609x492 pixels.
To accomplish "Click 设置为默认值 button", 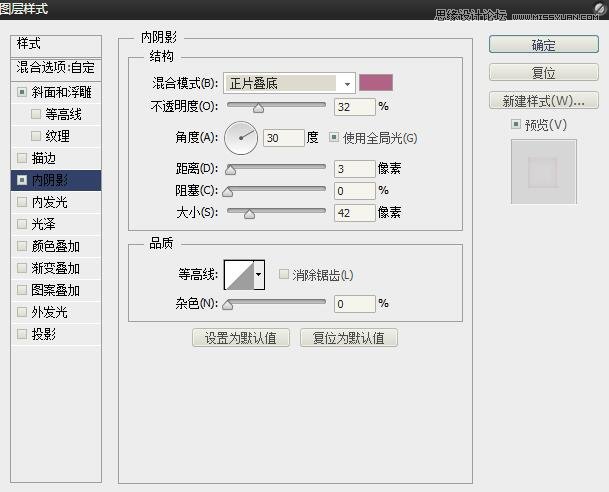I will (241, 338).
